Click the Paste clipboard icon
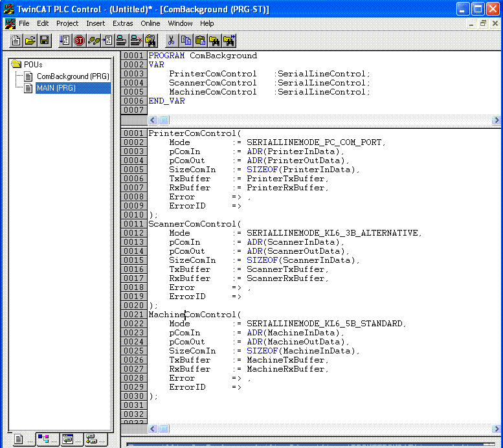This screenshot has width=503, height=448. (200, 40)
